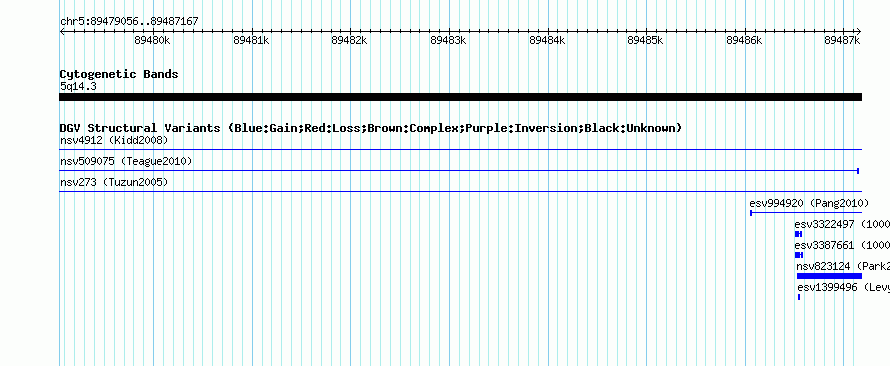Screen dimensions: 890x366
Task: Click the black 5q14.3 cytogenetic band bar
Action: 460,97
